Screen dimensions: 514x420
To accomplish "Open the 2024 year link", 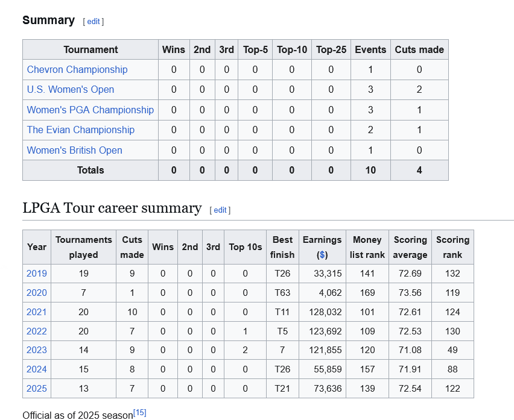I will click(37, 369).
